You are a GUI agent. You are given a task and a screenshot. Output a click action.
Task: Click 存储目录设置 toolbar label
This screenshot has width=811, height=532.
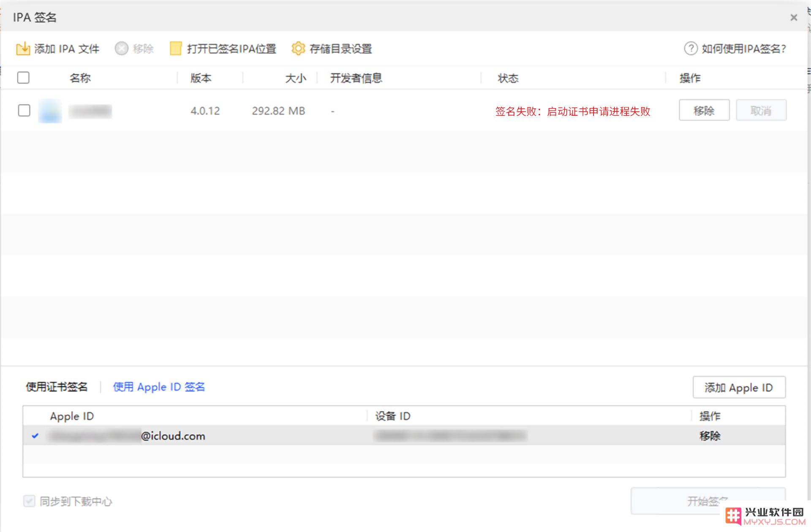coord(340,49)
